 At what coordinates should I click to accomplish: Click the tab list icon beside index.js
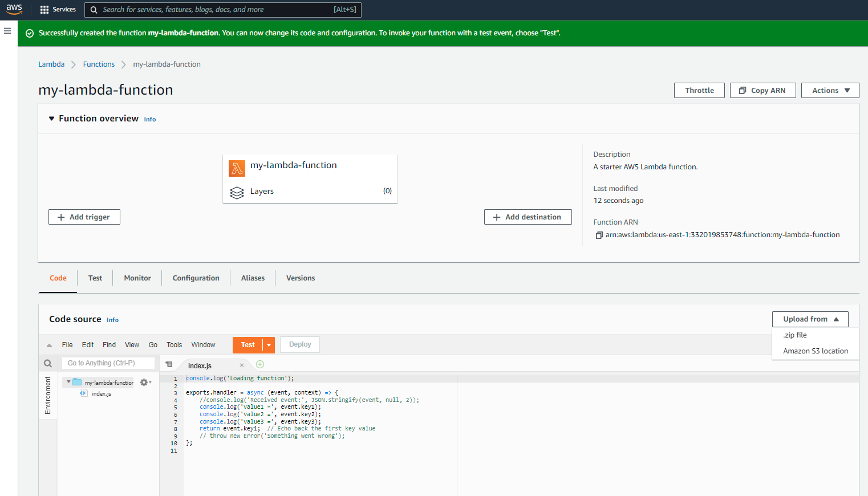coord(169,365)
